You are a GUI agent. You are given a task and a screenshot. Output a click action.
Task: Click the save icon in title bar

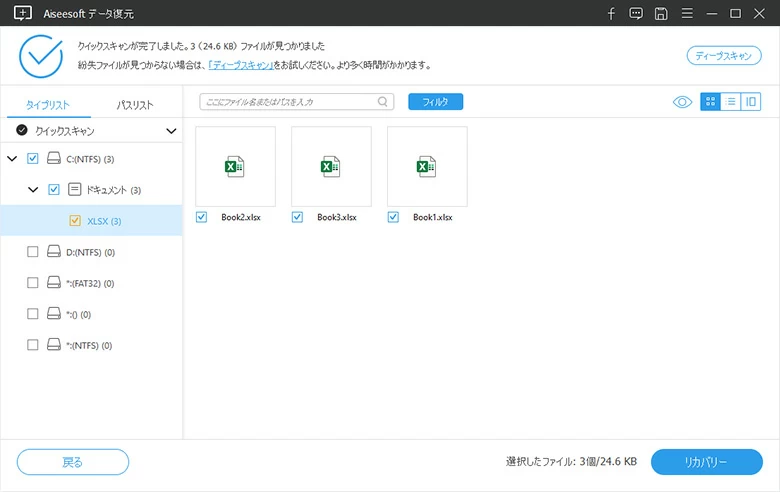tap(661, 13)
